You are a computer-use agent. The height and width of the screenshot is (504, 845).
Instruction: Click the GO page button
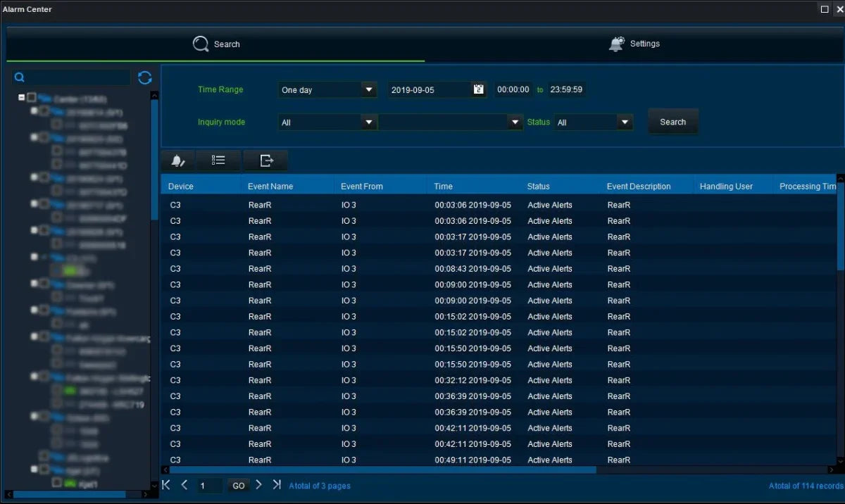[x=239, y=486]
